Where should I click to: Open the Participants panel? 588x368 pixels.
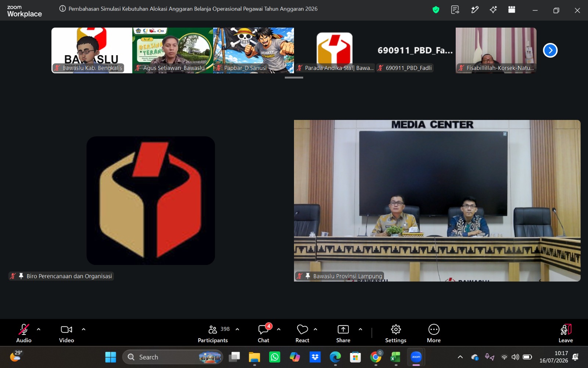pos(213,333)
